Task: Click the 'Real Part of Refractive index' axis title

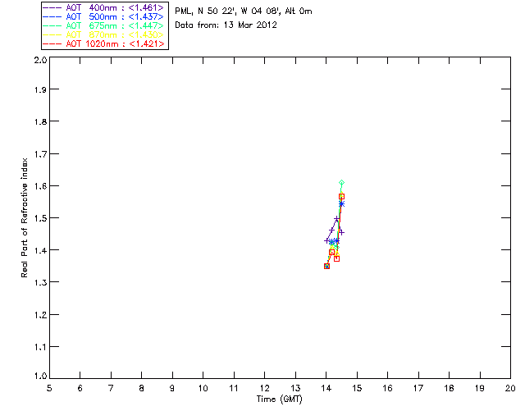Action: click(24, 217)
